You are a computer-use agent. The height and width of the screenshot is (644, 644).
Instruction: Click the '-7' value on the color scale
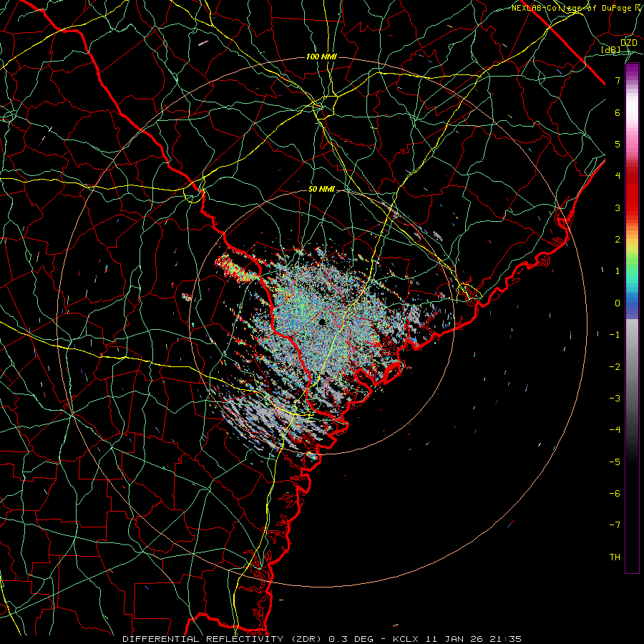coord(615,525)
